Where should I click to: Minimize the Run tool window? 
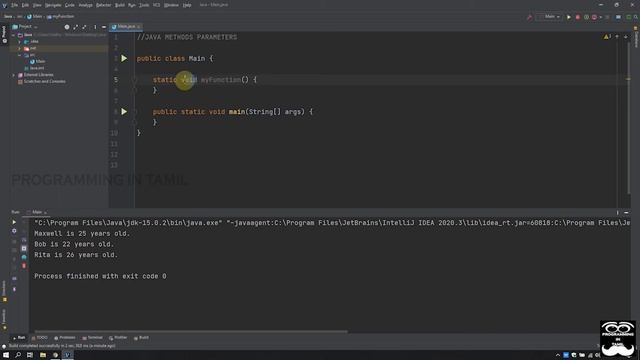pyautogui.click(x=626, y=212)
